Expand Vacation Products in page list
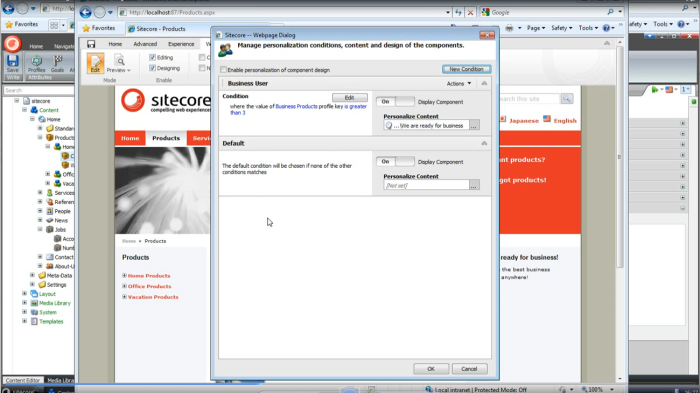The width and height of the screenshot is (700, 393). [125, 297]
